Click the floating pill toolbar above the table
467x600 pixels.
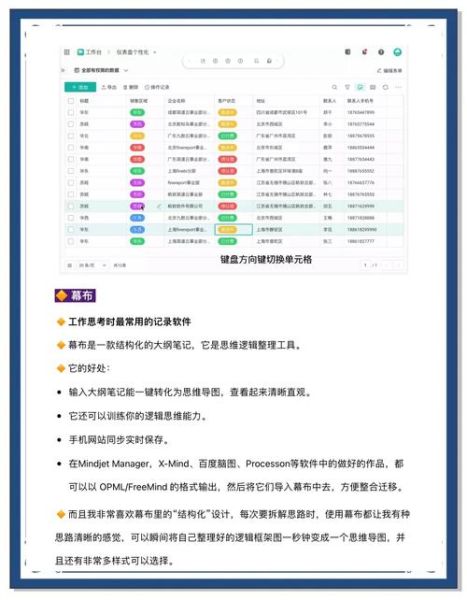[x=233, y=61]
